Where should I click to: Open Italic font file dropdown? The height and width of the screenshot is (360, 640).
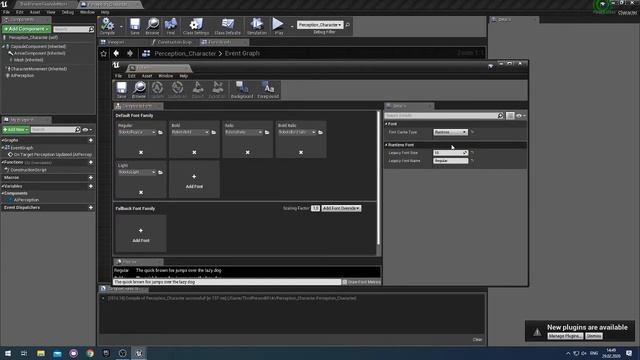(244, 132)
